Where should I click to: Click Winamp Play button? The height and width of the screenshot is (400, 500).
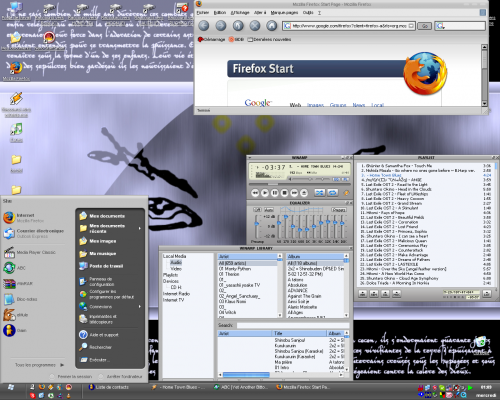click(x=265, y=193)
